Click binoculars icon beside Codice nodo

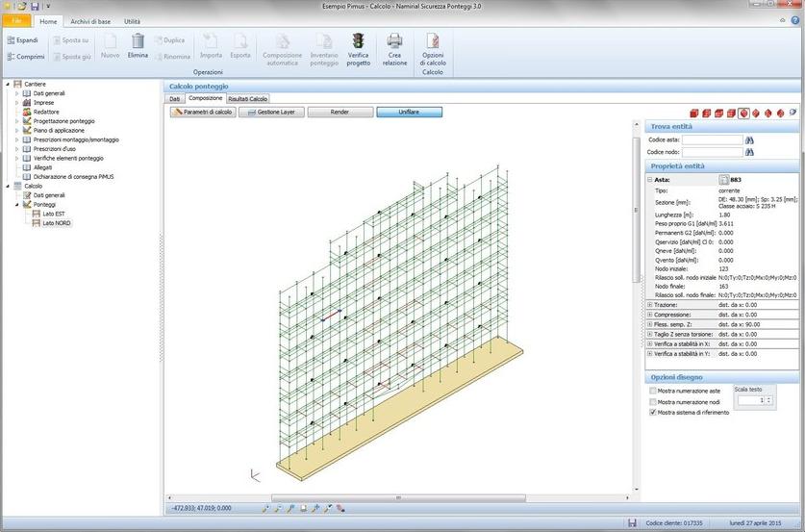(749, 152)
